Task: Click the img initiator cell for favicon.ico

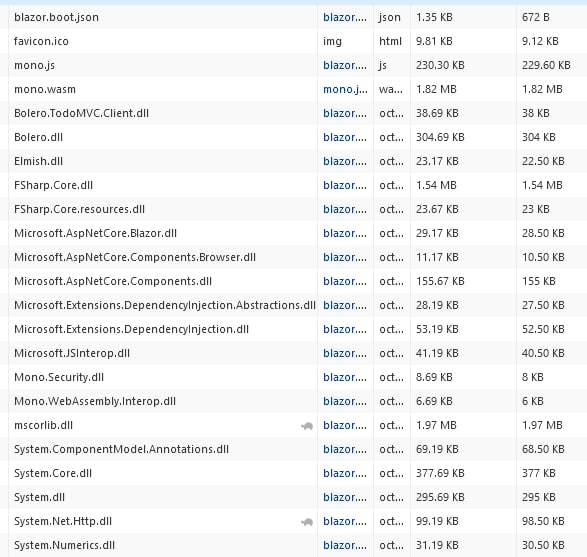Action: [x=332, y=41]
